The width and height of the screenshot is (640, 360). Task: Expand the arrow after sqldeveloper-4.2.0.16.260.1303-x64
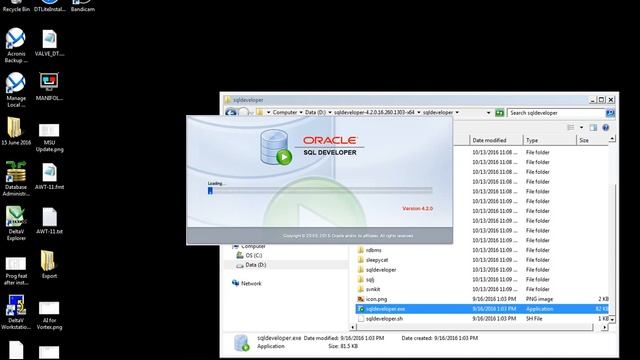click(418, 112)
